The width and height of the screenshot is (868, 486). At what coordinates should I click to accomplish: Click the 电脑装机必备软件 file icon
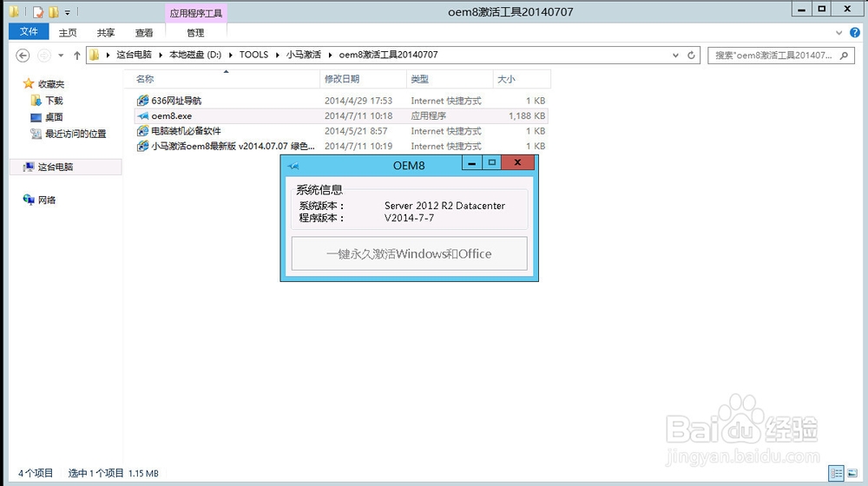coord(143,131)
